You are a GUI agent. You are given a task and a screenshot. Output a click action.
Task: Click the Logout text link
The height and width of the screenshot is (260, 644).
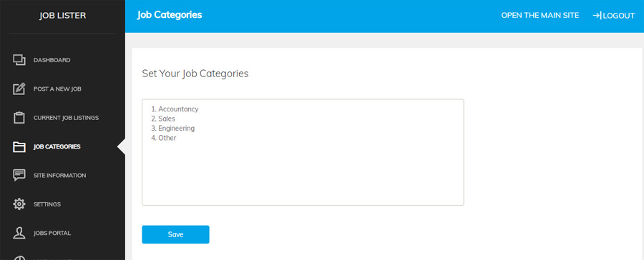click(x=618, y=16)
